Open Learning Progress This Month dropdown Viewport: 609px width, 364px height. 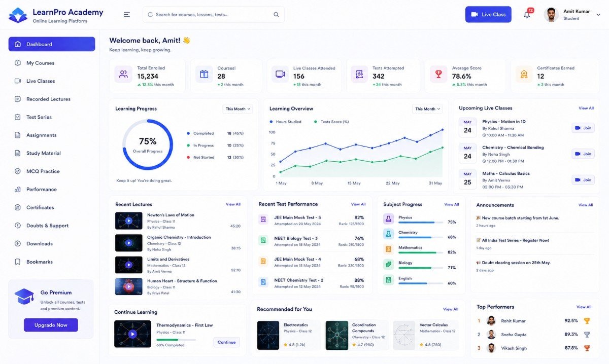pyautogui.click(x=238, y=109)
